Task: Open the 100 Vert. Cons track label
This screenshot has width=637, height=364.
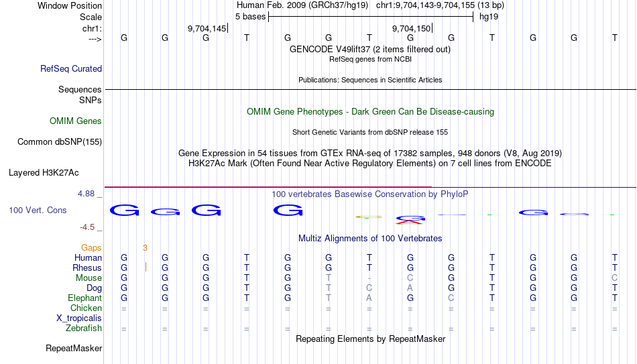Action: click(38, 210)
